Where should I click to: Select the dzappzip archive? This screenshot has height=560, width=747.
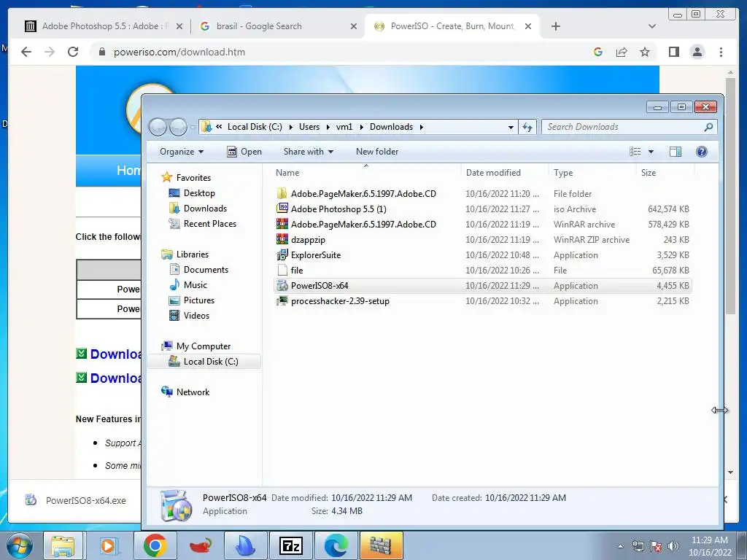point(483,239)
